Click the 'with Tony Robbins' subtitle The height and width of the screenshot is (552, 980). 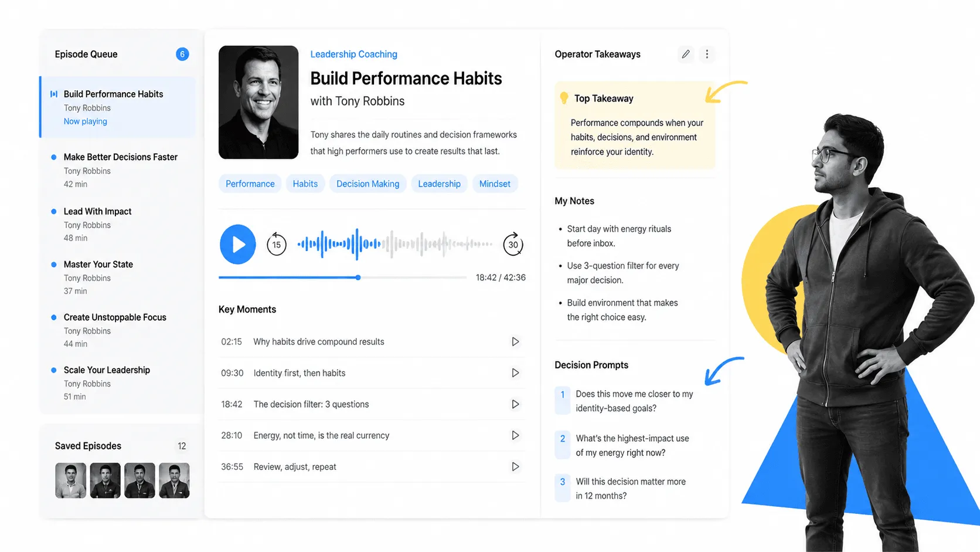pos(358,101)
